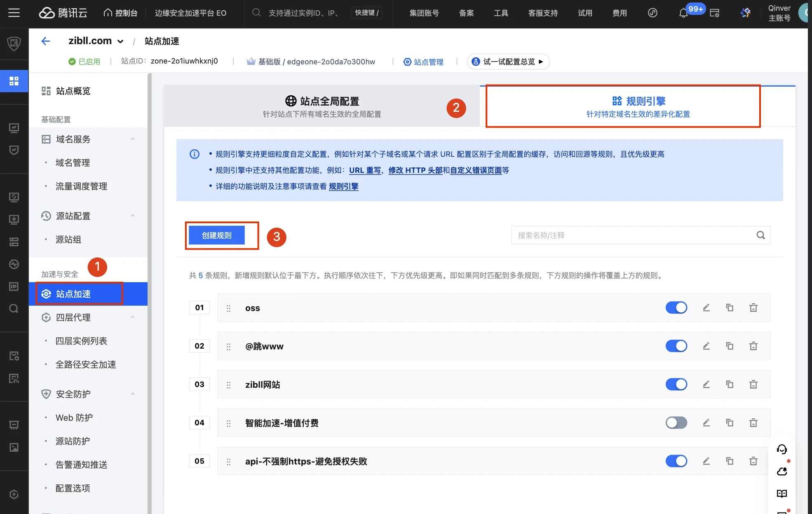
Task: Open search with the magnifier icon in rule list
Action: tap(760, 235)
